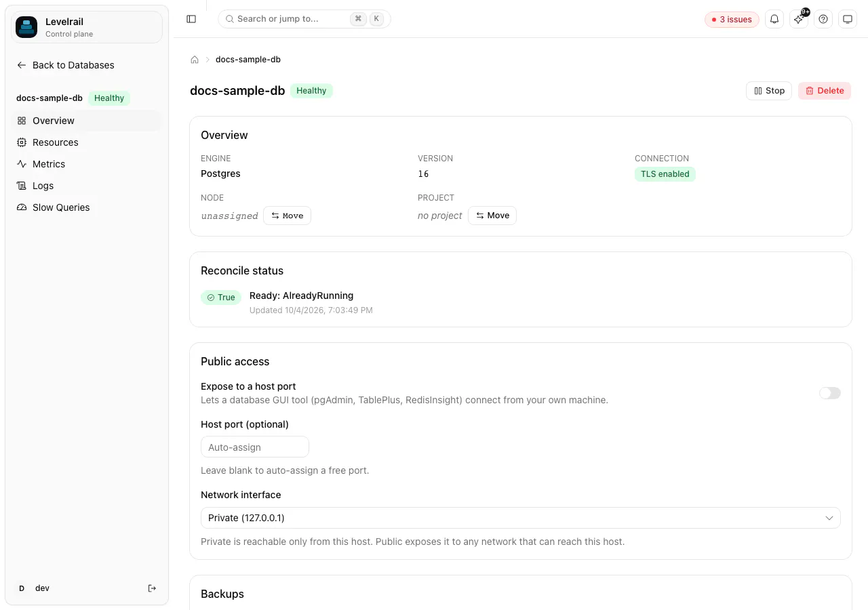View the 3 issues badge
868x610 pixels.
point(732,19)
